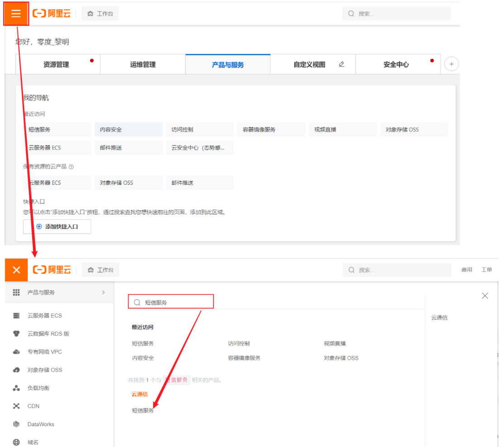Switch to the 资源管理 tab
The width and height of the screenshot is (504, 447).
(58, 64)
